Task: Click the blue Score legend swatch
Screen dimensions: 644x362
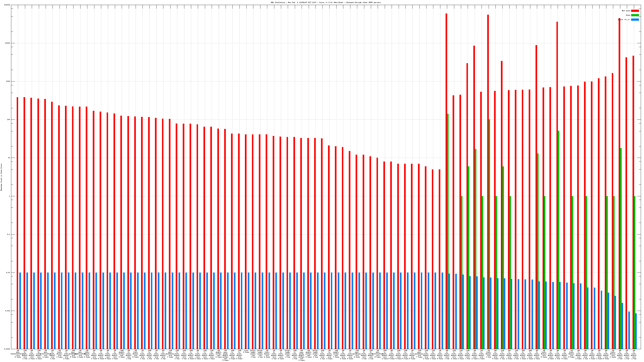Action: tap(635, 20)
